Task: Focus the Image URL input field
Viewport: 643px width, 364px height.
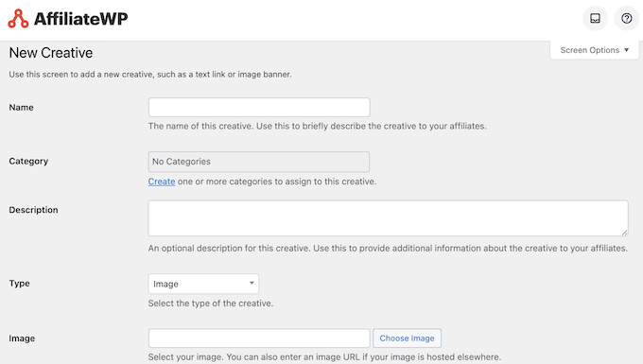Action: coord(259,338)
